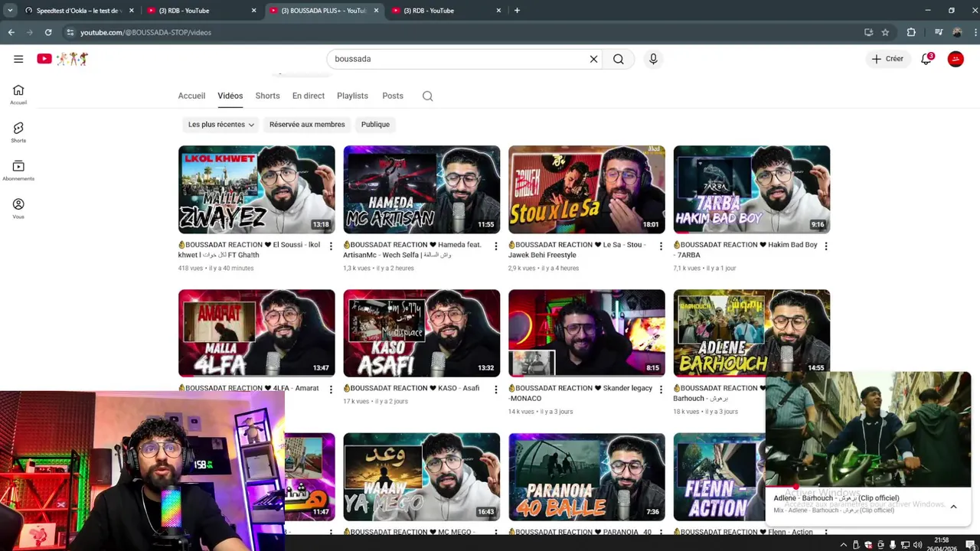Click the address bar URL
Image resolution: width=980 pixels, height=551 pixels.
coord(145,32)
